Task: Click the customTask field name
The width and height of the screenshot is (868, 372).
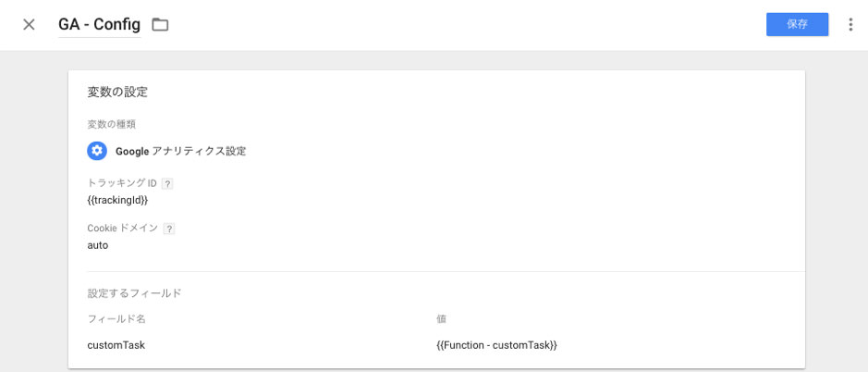Action: click(116, 345)
